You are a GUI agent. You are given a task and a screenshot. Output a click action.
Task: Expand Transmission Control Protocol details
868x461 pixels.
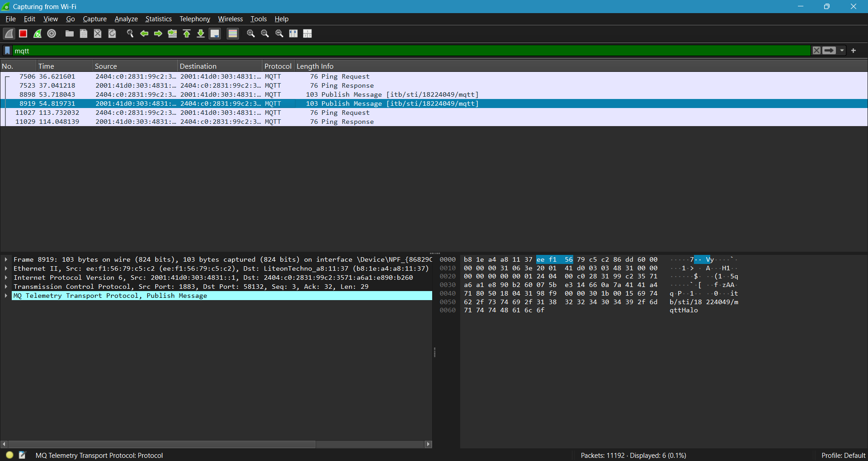pyautogui.click(x=6, y=287)
